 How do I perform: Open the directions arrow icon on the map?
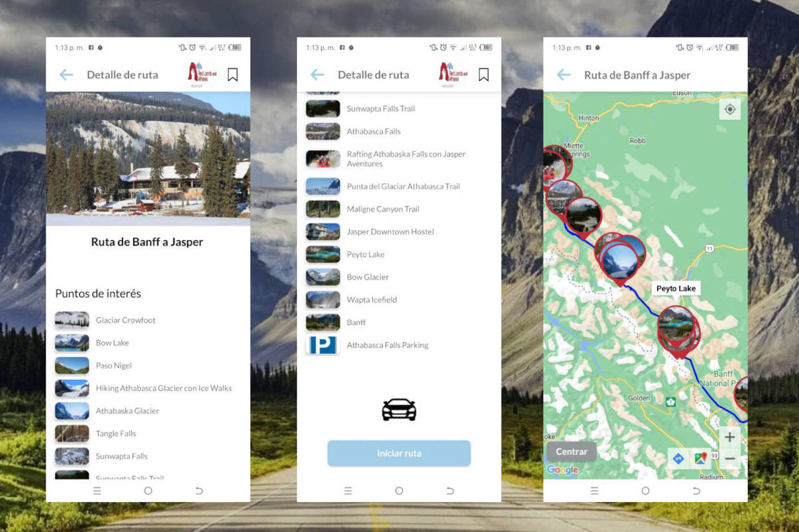(679, 458)
